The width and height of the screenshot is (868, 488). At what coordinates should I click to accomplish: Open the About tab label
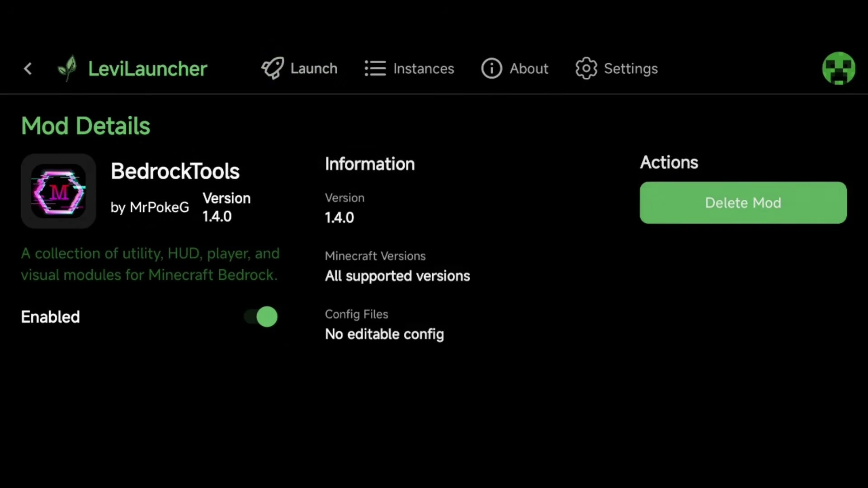(x=529, y=69)
